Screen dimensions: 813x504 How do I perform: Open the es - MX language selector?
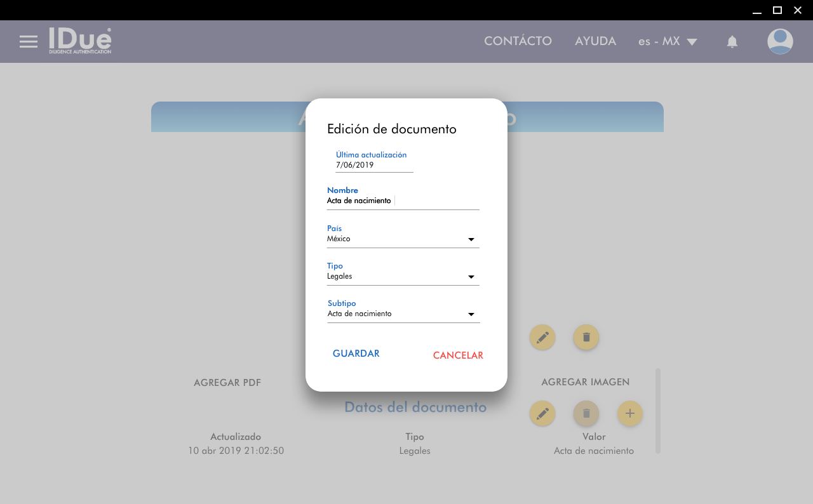click(x=668, y=42)
